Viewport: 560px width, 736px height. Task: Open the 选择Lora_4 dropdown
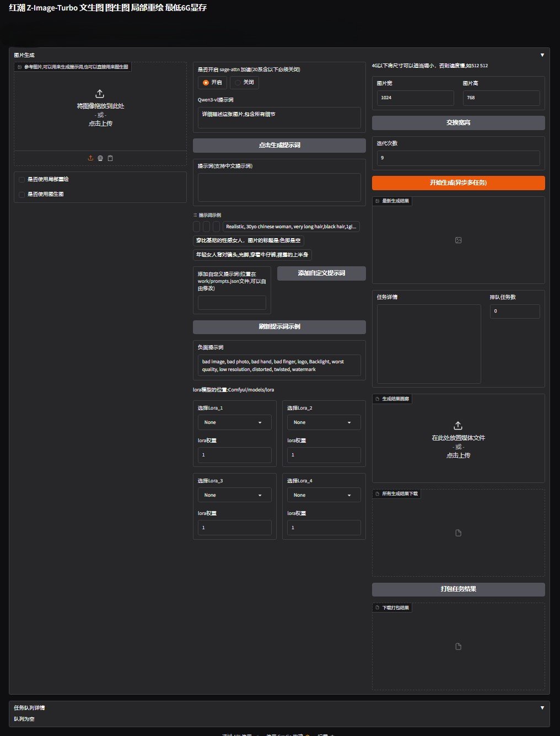pos(324,495)
